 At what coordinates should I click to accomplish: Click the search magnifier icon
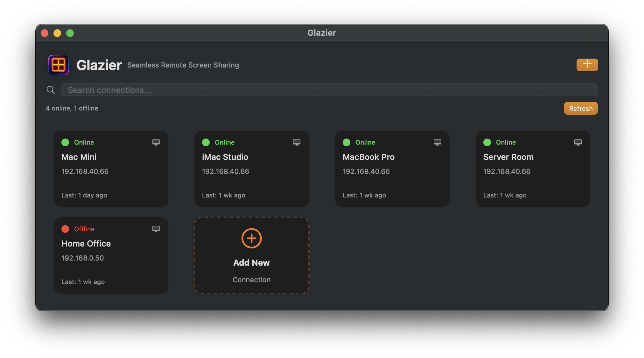(x=51, y=90)
